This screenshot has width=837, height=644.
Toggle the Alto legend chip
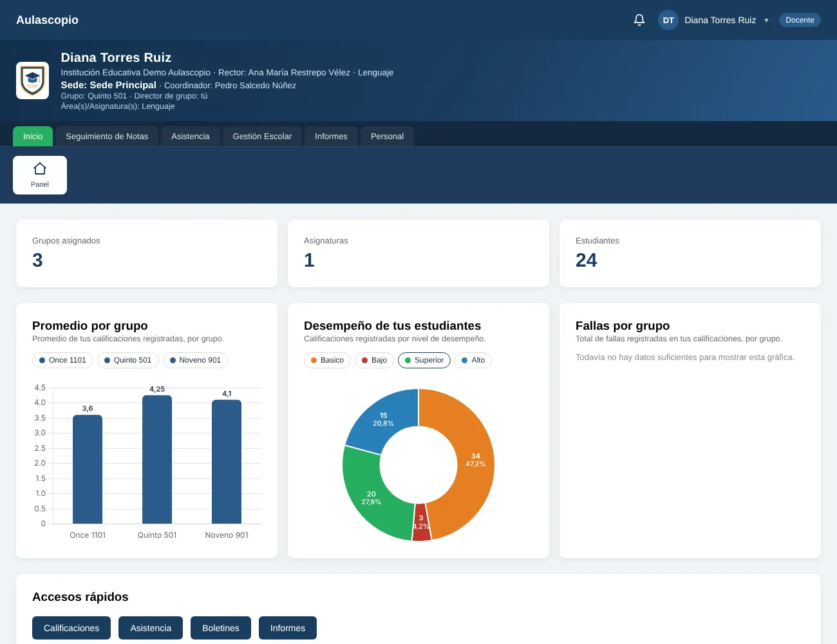click(x=473, y=360)
